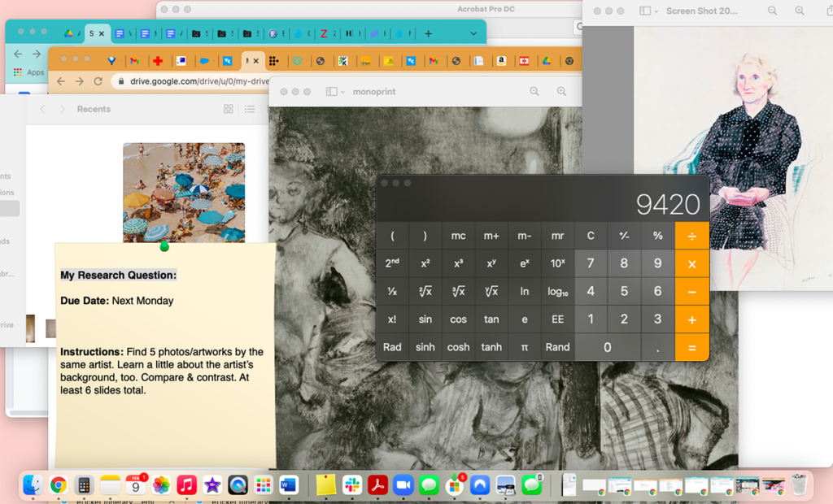Open the Stickies app in the Dock

(325, 484)
